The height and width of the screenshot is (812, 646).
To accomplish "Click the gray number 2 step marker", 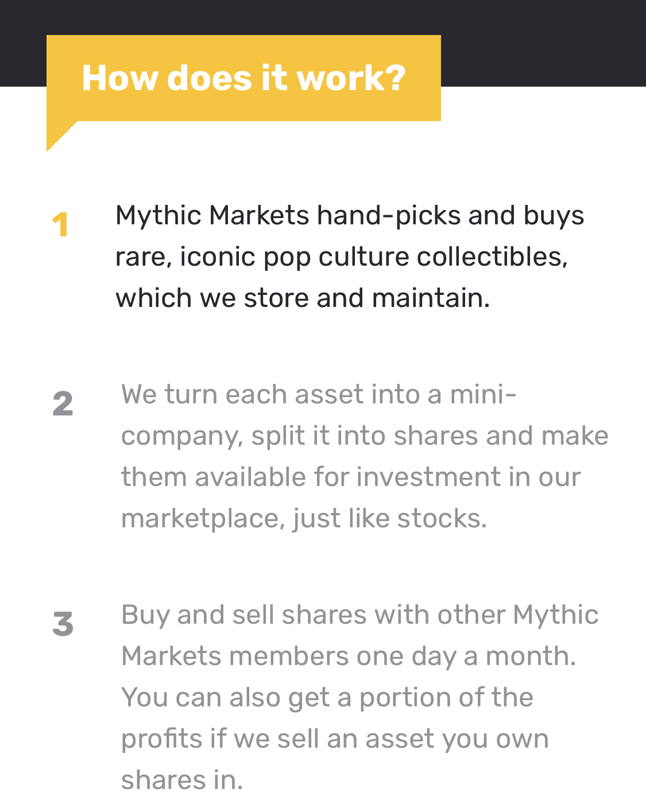I will [x=63, y=403].
